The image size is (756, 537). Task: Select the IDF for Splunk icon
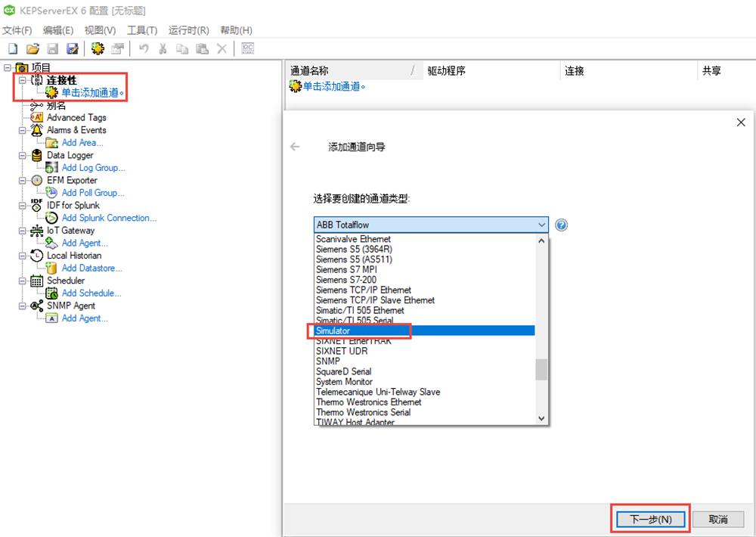click(36, 205)
